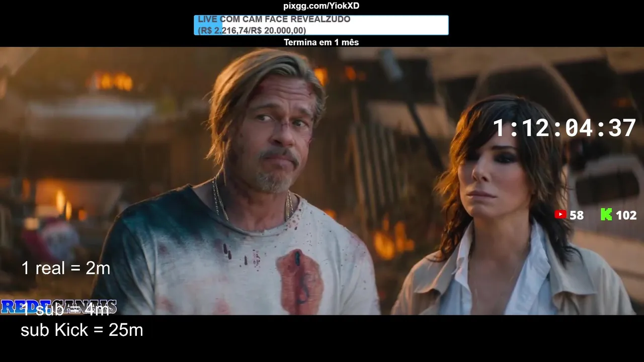Image resolution: width=644 pixels, height=362 pixels.
Task: Click the green Kick icon
Action: point(606,215)
